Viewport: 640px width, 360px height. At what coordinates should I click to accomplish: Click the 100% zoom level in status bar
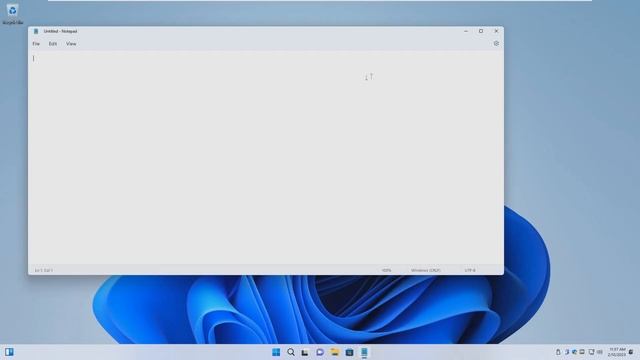point(386,270)
